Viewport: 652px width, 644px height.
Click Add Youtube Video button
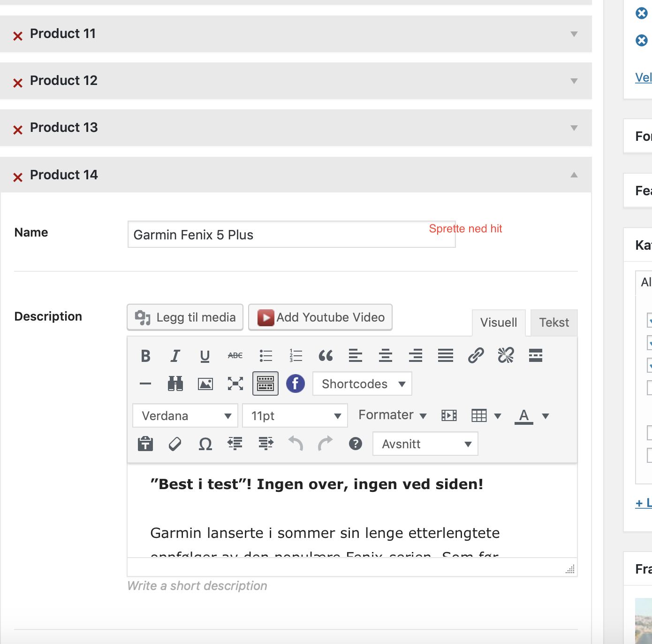pos(320,317)
